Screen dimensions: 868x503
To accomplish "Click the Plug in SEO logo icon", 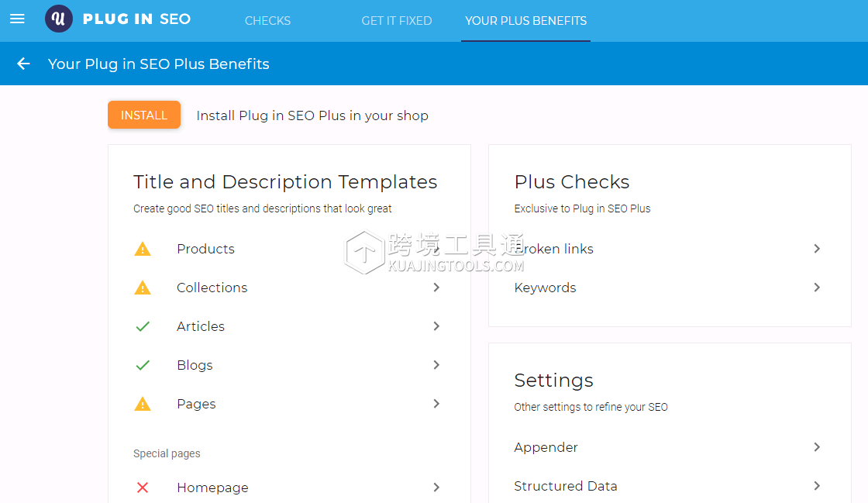I will pos(59,19).
